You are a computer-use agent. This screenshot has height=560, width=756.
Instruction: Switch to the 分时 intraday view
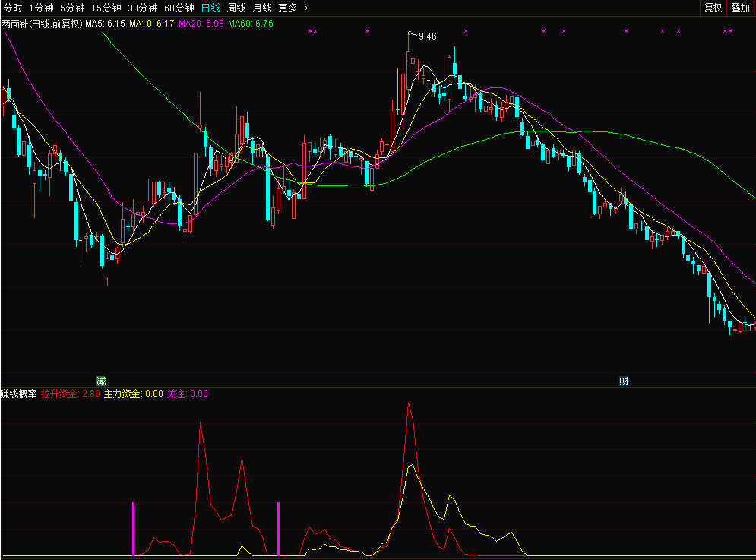[x=13, y=8]
